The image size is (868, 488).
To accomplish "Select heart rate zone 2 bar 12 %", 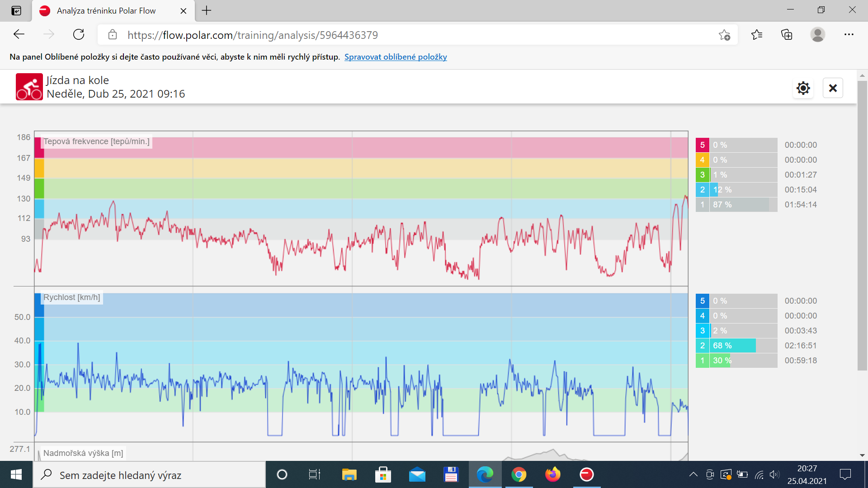I will (x=743, y=190).
